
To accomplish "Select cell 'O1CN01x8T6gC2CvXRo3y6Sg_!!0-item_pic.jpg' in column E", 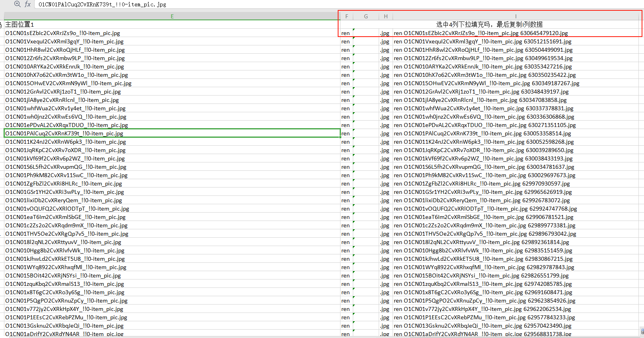I will coord(172,292).
